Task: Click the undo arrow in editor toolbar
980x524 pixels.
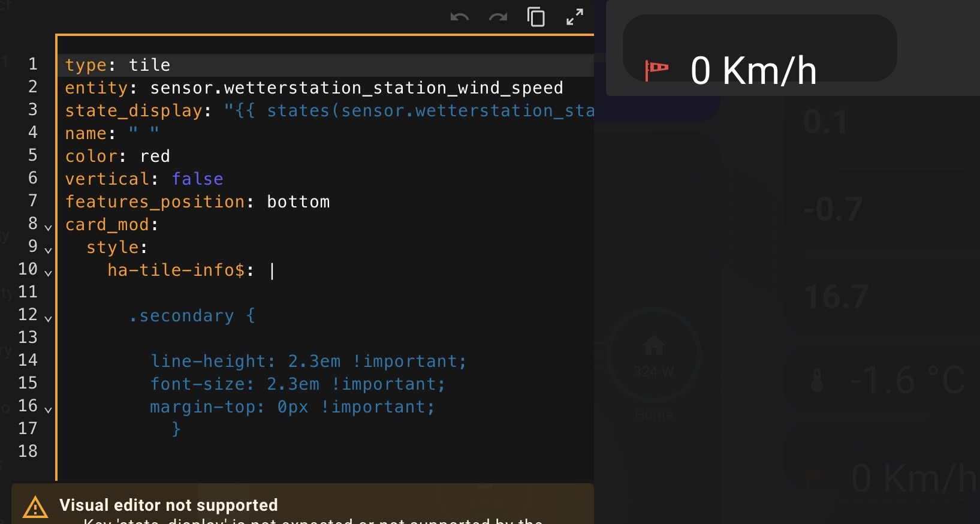Action: [459, 17]
